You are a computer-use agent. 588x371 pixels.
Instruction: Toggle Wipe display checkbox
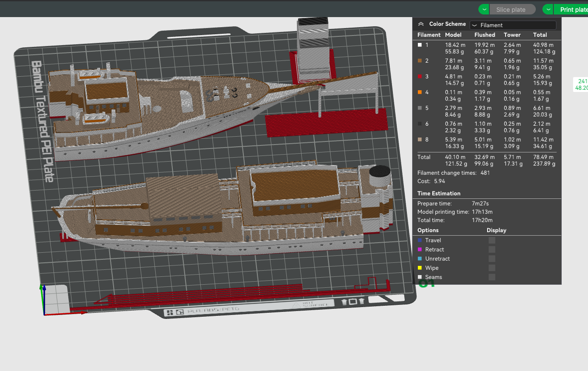tap(492, 268)
